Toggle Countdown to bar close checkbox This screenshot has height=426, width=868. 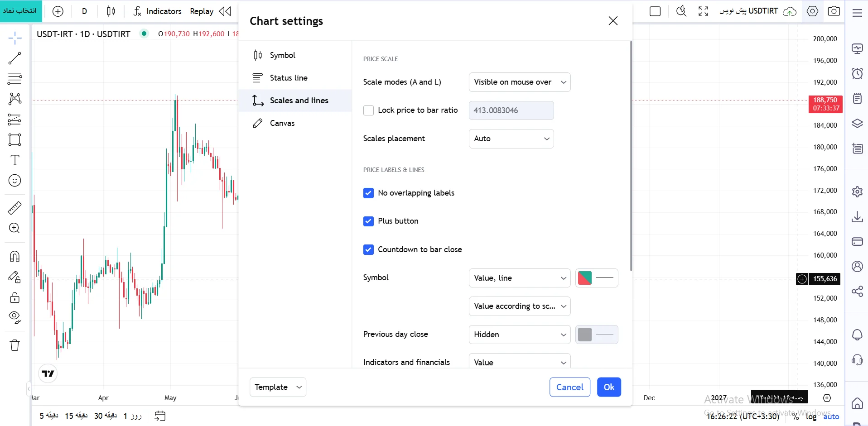pyautogui.click(x=368, y=250)
